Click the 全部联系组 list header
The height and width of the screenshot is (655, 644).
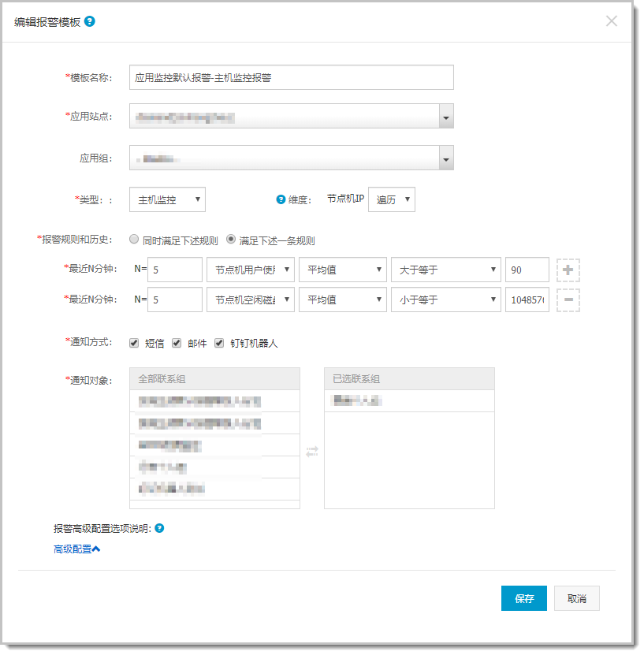click(214, 379)
